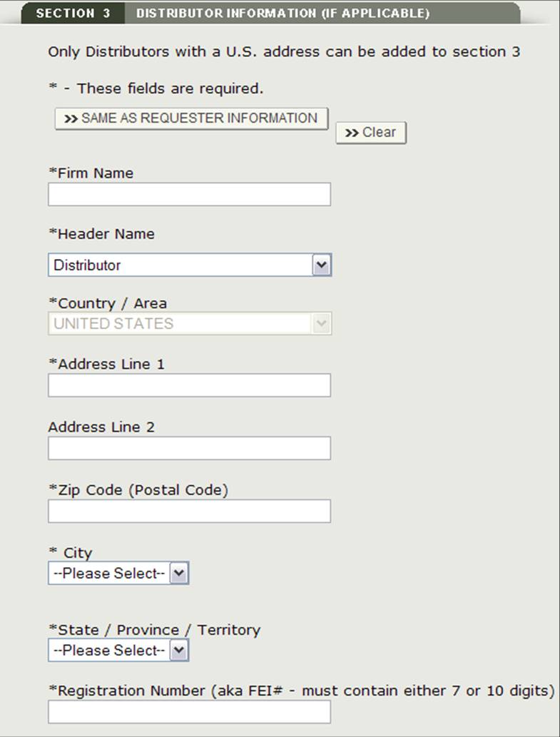The height and width of the screenshot is (737, 560).
Task: Click the Section 3 tab header
Action: [x=73, y=14]
